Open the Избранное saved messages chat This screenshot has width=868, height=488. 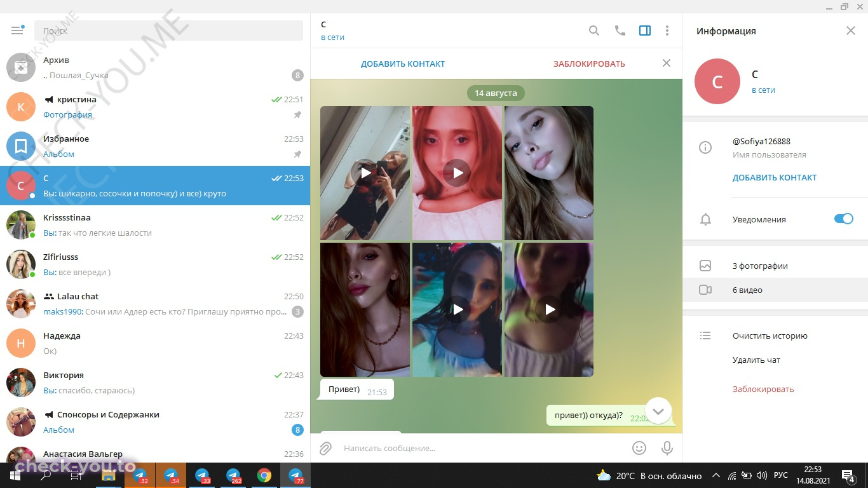155,146
